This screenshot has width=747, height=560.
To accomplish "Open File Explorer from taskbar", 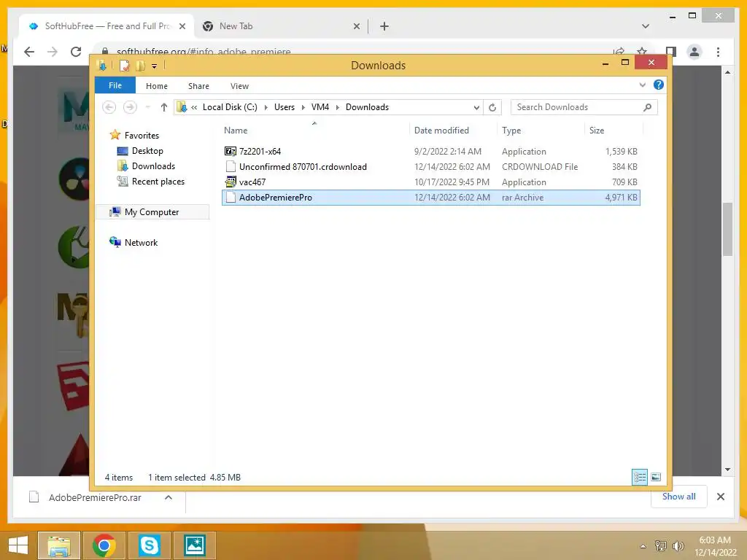I will pyautogui.click(x=59, y=545).
